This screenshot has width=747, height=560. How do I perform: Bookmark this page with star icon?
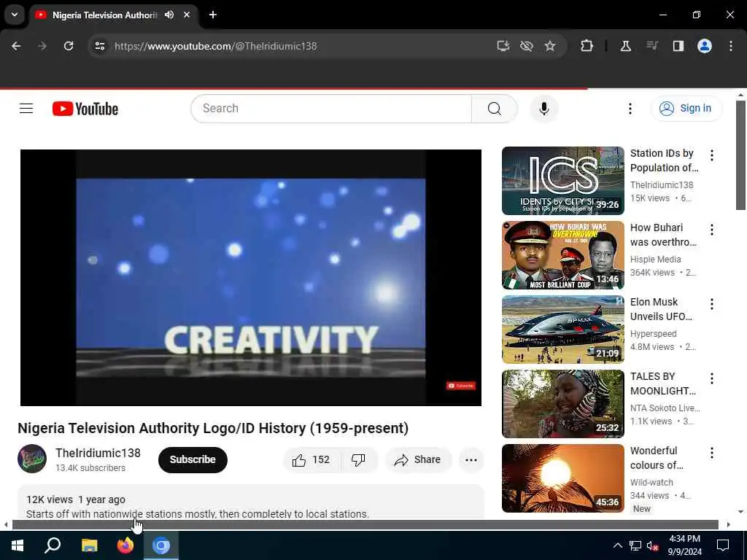pos(550,46)
